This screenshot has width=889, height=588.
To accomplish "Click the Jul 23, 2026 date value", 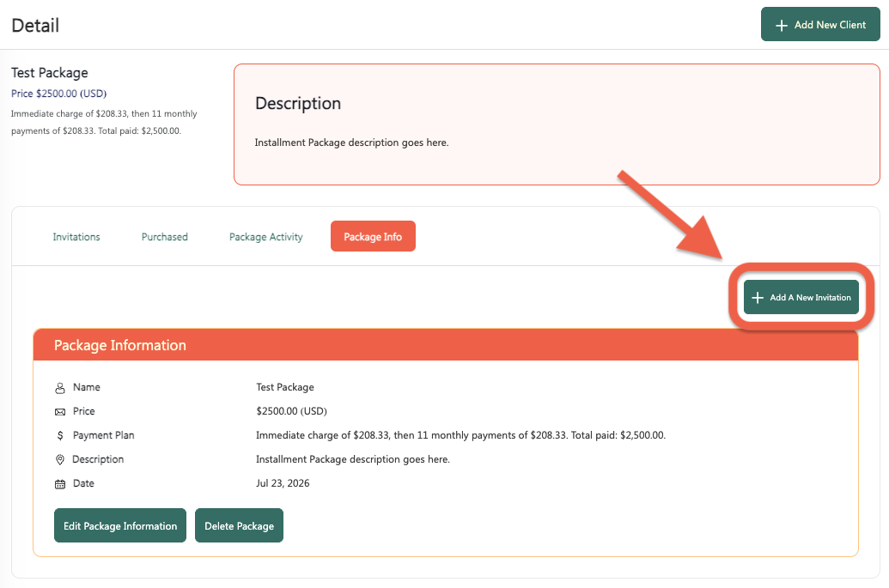I will (x=283, y=483).
